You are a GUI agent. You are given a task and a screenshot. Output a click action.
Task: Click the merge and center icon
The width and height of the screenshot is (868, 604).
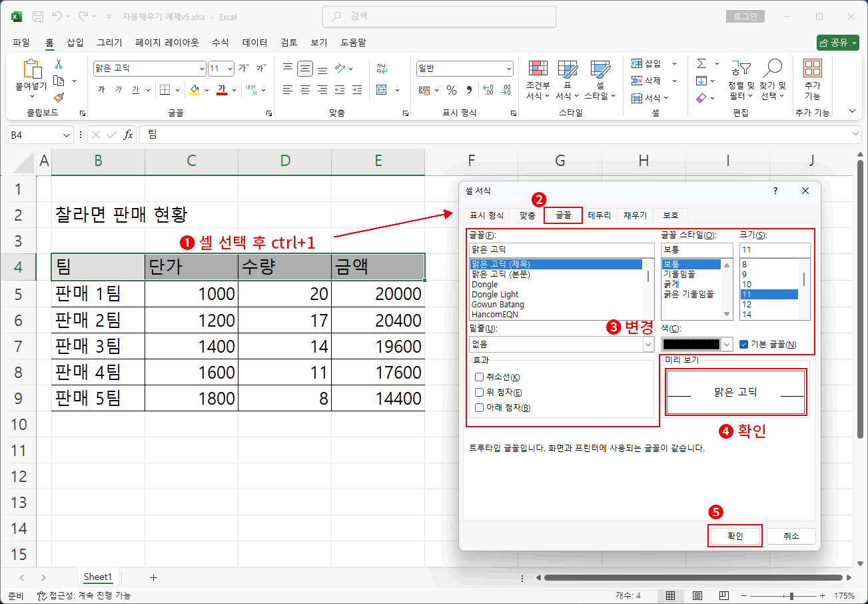pyautogui.click(x=382, y=89)
